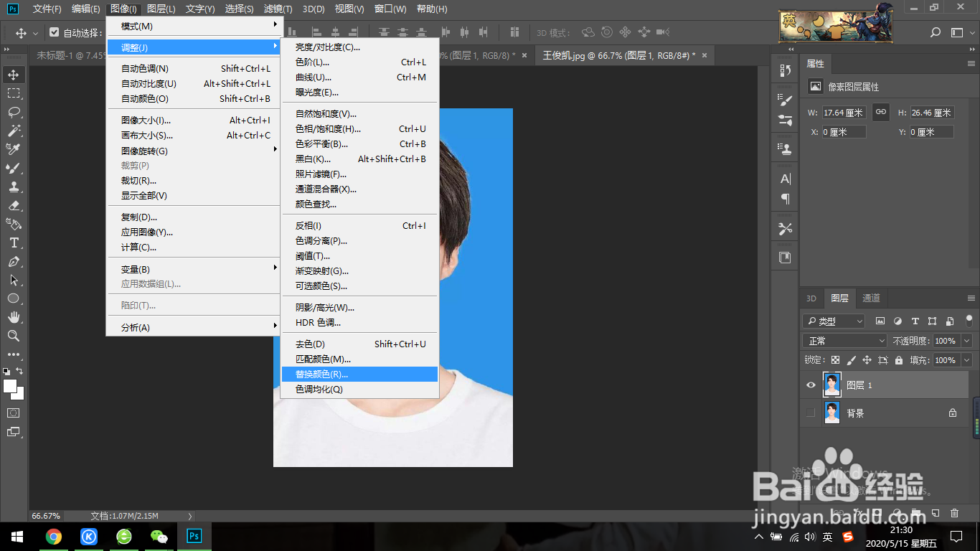Open WeChat from the Windows taskbar
980x551 pixels.
[159, 536]
